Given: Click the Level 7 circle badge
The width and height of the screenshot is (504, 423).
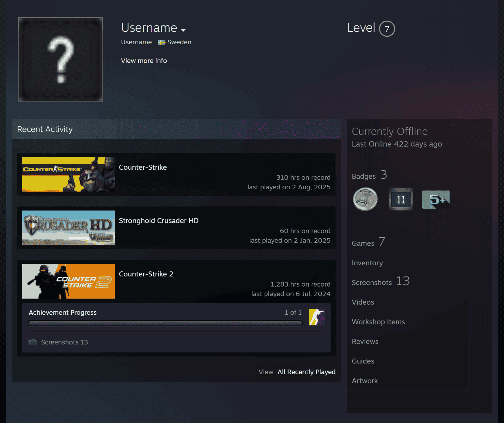Looking at the screenshot, I should 387,29.
